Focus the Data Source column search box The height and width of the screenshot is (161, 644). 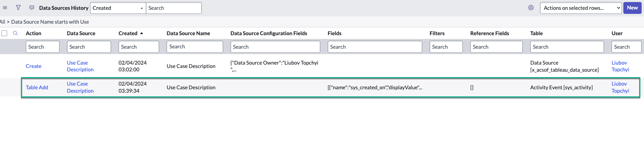pos(89,47)
